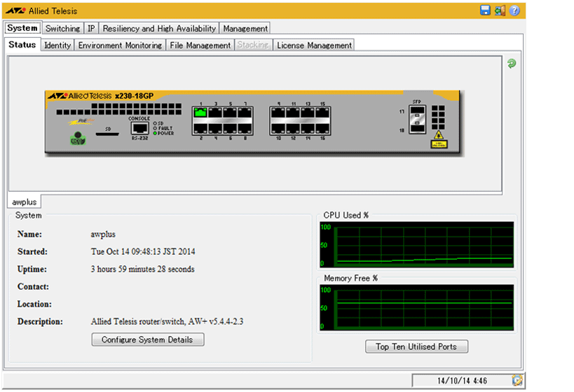Select port 15 on the switch image
Viewport: 574px width, 392px height.
tap(322, 112)
